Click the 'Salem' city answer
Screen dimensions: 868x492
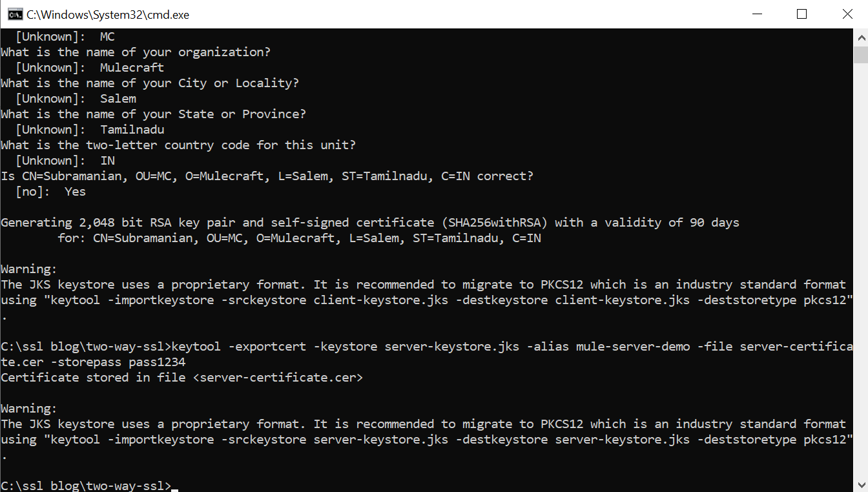[x=118, y=99]
